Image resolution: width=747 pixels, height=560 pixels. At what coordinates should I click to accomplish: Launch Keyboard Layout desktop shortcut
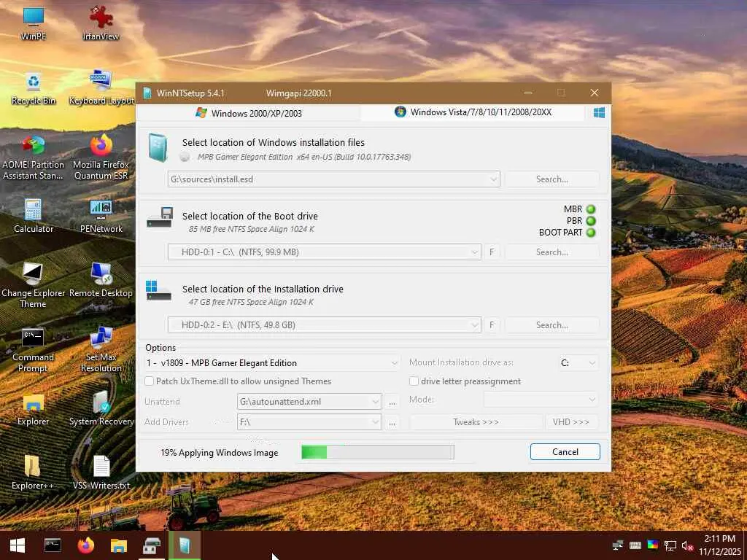pyautogui.click(x=101, y=88)
